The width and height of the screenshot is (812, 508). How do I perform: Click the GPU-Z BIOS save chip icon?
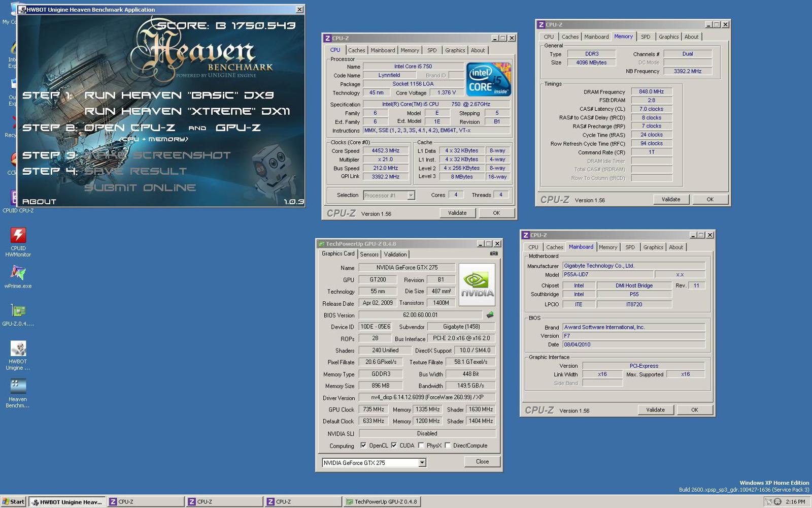point(490,315)
